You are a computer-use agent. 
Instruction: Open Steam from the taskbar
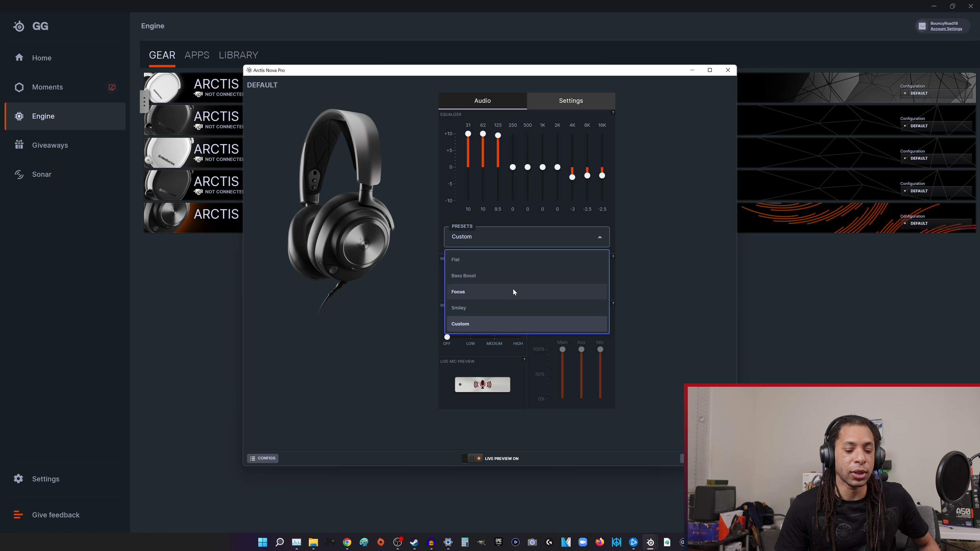[414, 542]
